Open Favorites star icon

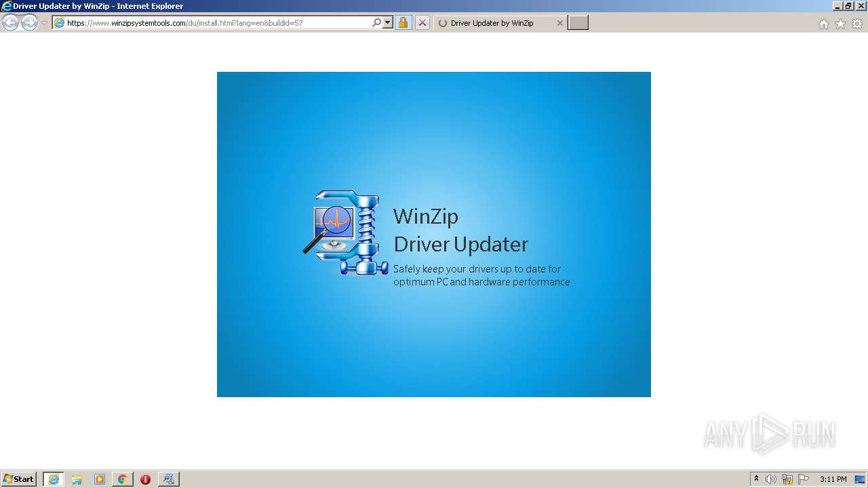pos(840,24)
